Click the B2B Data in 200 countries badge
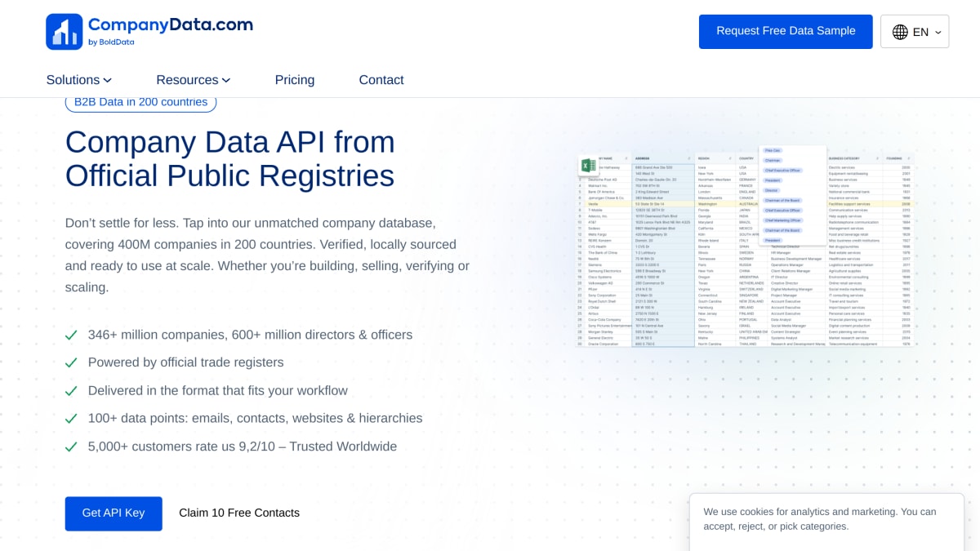980x551 pixels. (140, 102)
